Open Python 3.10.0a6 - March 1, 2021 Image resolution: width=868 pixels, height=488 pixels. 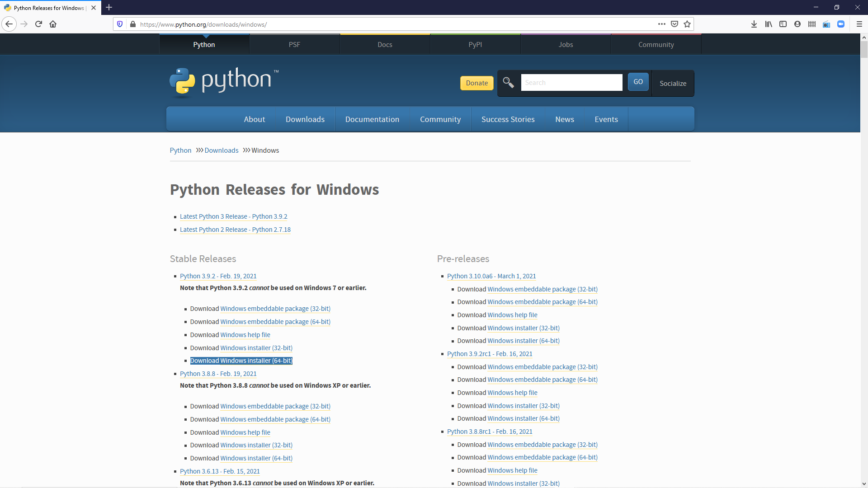click(491, 276)
